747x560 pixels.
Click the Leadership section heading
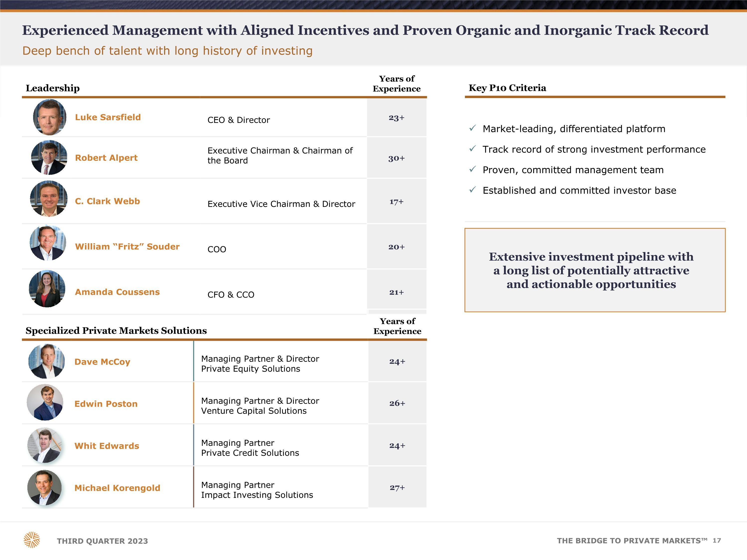(53, 88)
